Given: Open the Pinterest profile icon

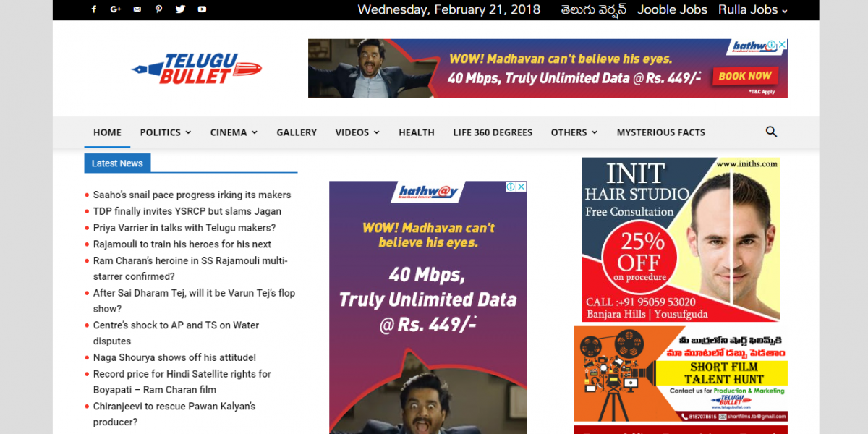Looking at the screenshot, I should tap(158, 9).
